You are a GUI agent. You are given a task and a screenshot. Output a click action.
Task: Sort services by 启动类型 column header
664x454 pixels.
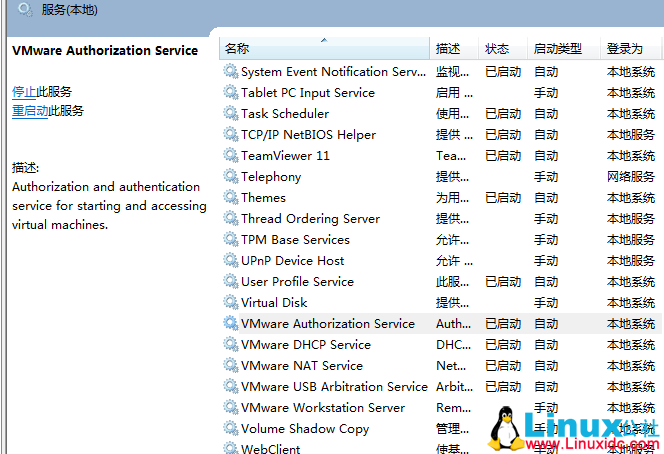557,49
